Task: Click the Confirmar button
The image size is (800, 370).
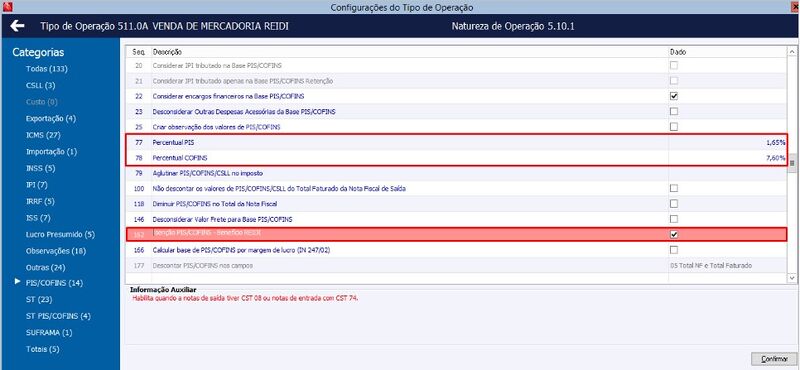Action: click(774, 359)
